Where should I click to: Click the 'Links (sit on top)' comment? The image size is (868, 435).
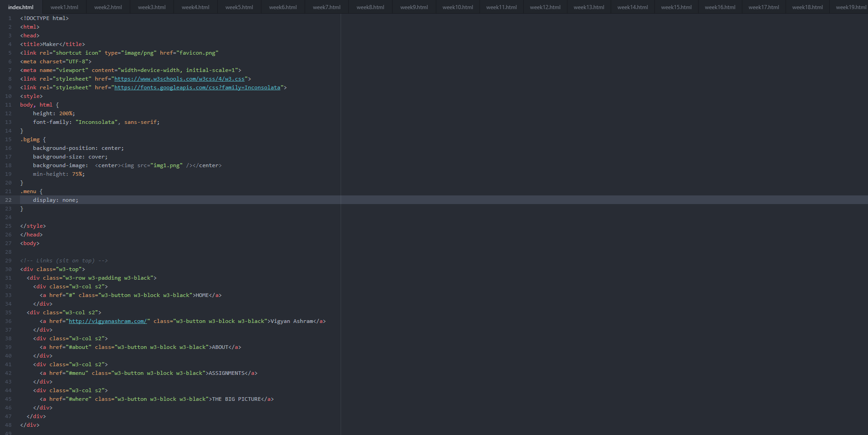64,261
